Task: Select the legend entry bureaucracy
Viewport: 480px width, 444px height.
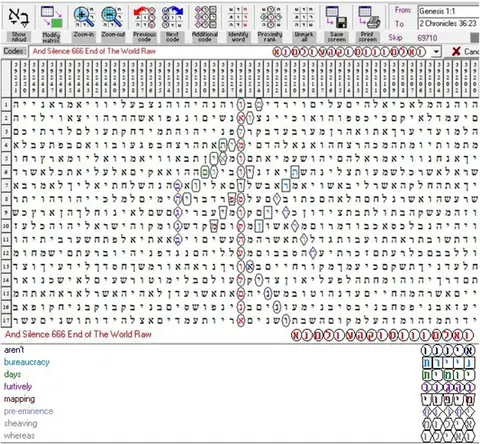Action: click(x=27, y=362)
